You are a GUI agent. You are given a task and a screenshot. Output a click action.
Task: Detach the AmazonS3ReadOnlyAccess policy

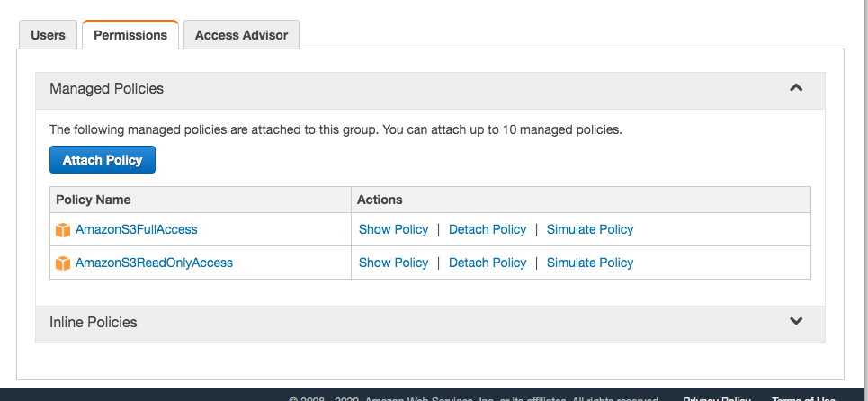[x=487, y=263]
